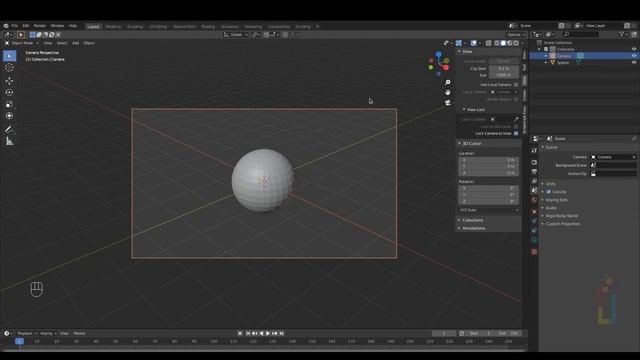
Task: Open the Object Data properties tab icon
Action: [x=534, y=240]
